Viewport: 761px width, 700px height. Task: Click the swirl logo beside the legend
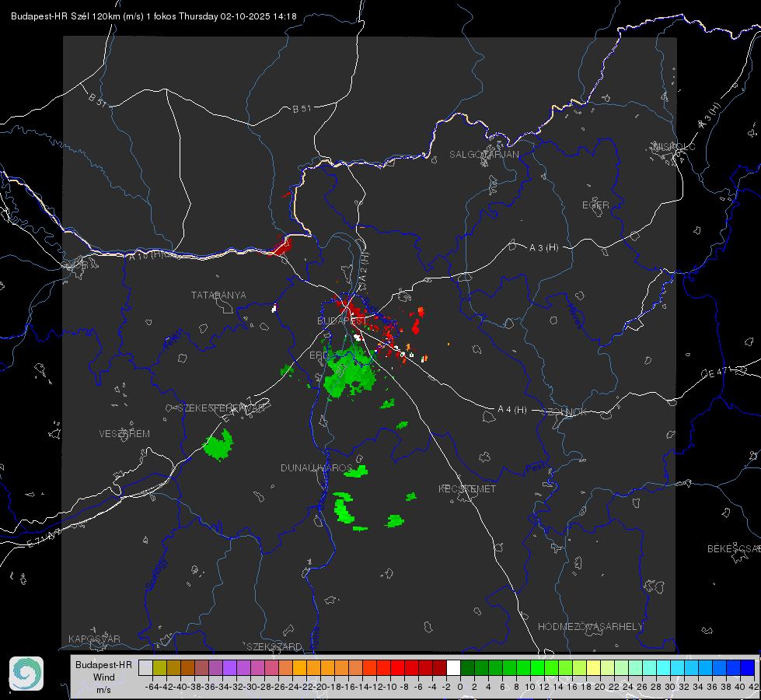(x=26, y=674)
